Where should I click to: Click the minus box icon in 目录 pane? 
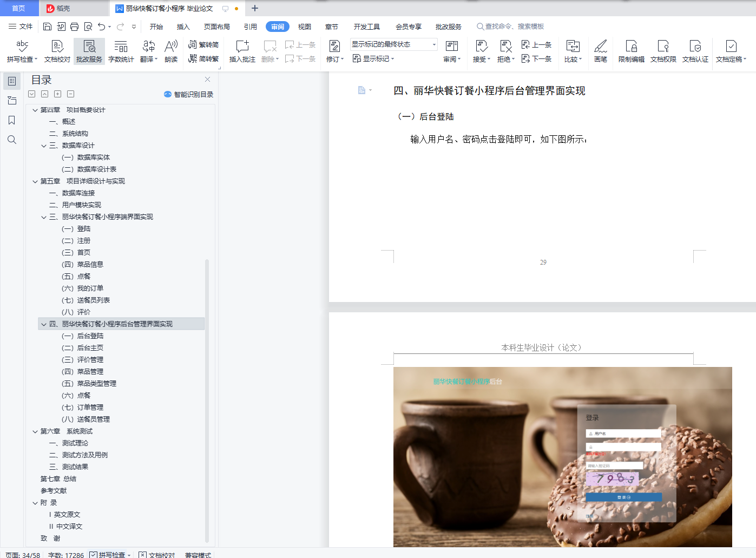pyautogui.click(x=71, y=94)
